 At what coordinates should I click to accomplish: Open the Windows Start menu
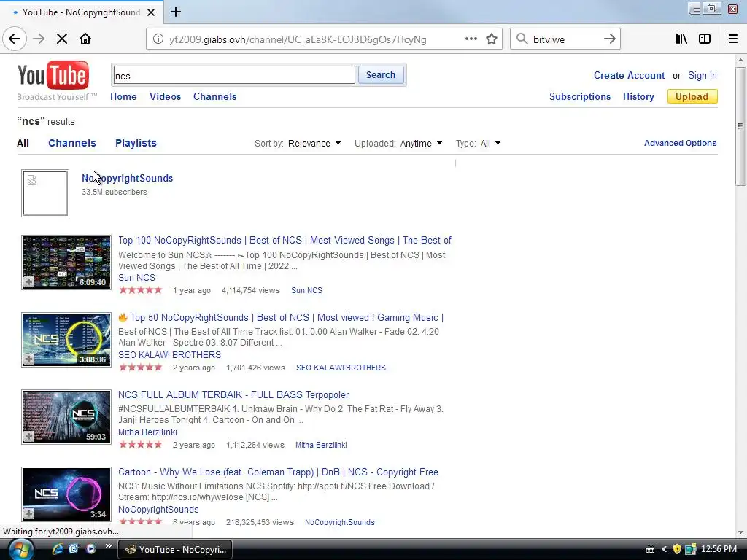pos(21,550)
